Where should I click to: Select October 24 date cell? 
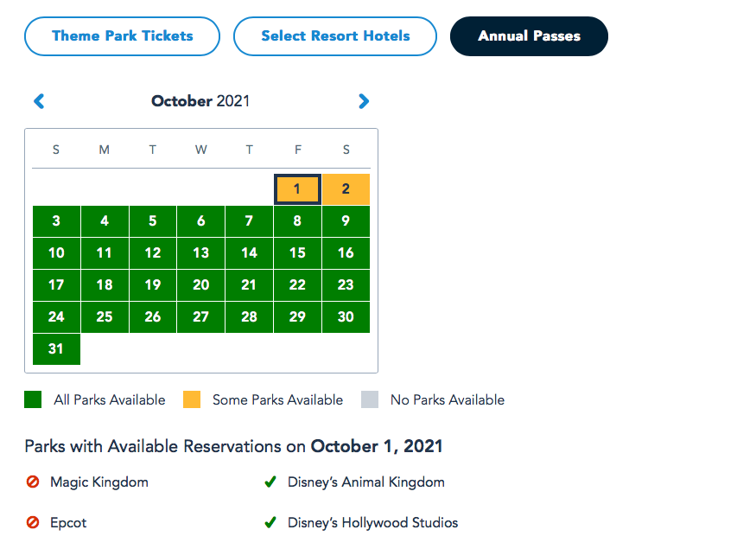point(56,317)
